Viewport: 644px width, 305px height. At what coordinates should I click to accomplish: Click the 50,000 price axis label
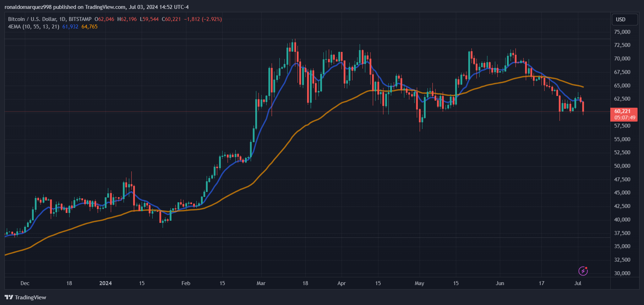coord(622,166)
